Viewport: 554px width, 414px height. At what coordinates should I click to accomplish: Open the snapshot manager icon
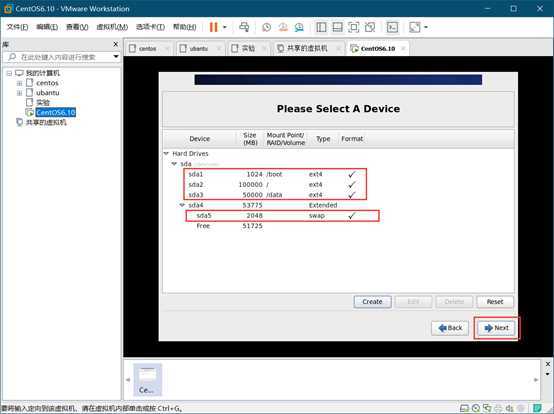[299, 27]
